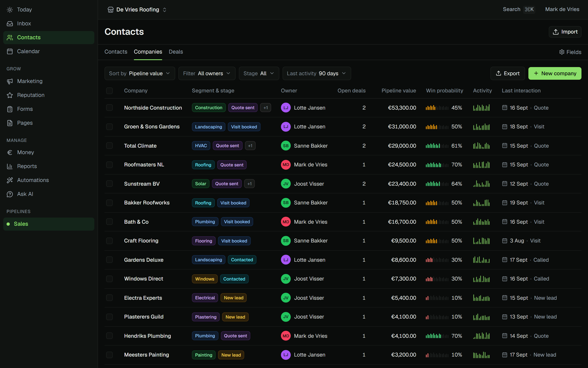Select the Total Climate row checkbox
588x368 pixels.
pos(109,146)
